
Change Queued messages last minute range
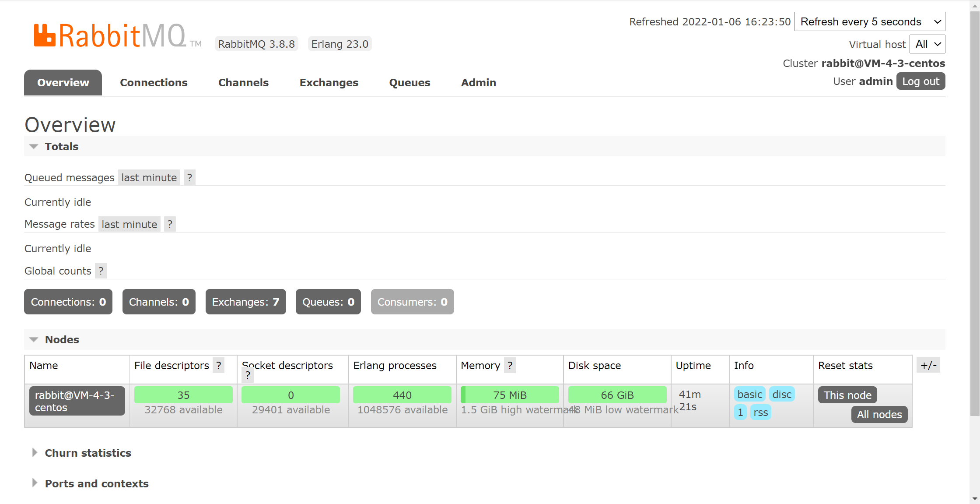pyautogui.click(x=149, y=177)
